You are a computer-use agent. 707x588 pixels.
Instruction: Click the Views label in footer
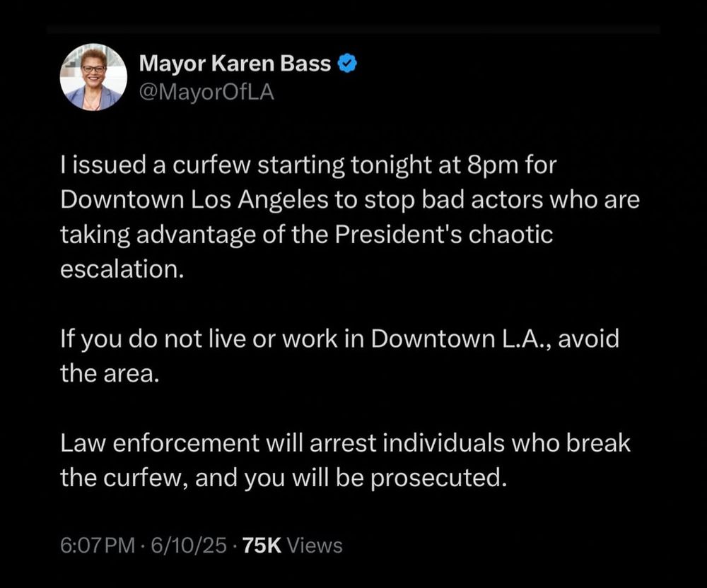coord(315,545)
